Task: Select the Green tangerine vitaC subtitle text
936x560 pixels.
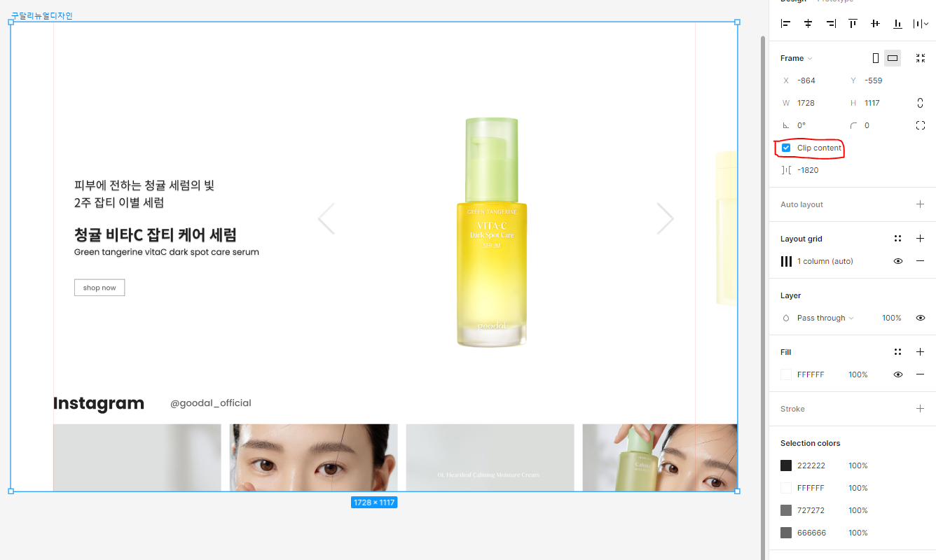Action: coord(167,252)
